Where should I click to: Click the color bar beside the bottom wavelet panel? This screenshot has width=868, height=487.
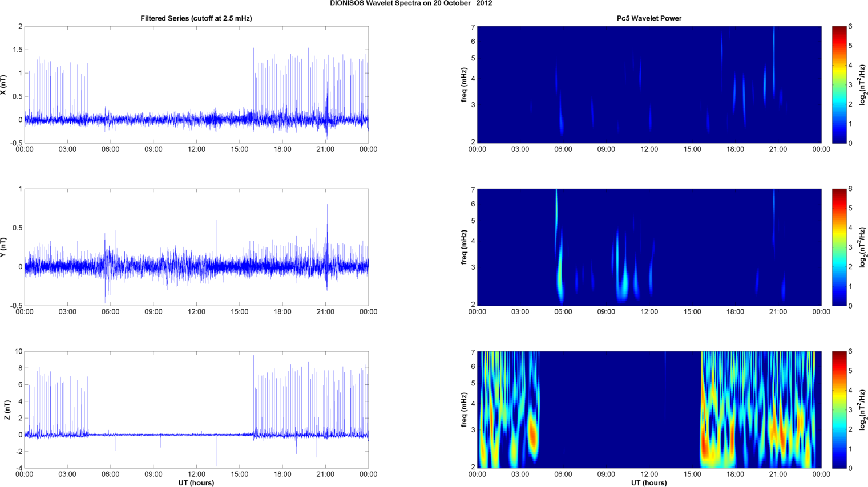tap(839, 410)
